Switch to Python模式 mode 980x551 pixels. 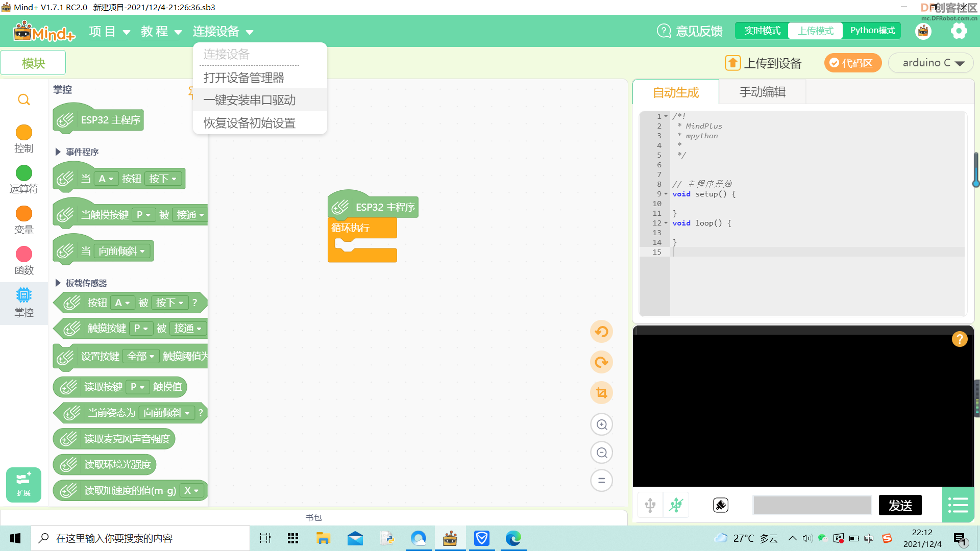coord(872,31)
